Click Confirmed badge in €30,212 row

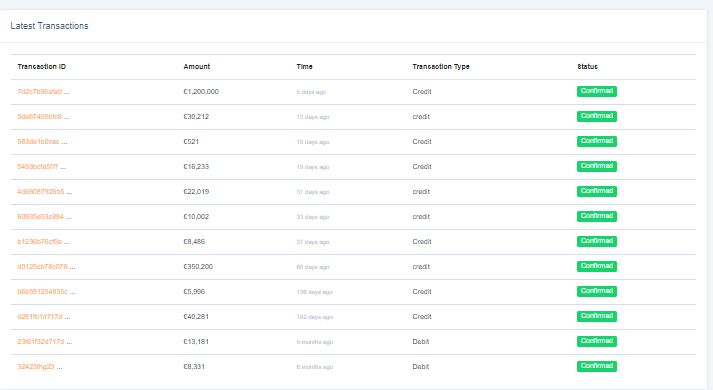coord(597,116)
